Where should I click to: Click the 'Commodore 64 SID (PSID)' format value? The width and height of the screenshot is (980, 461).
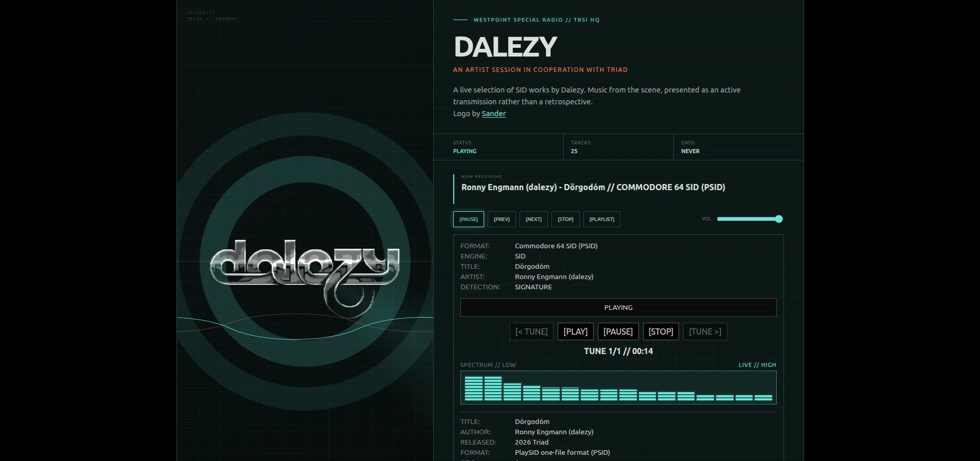click(556, 246)
